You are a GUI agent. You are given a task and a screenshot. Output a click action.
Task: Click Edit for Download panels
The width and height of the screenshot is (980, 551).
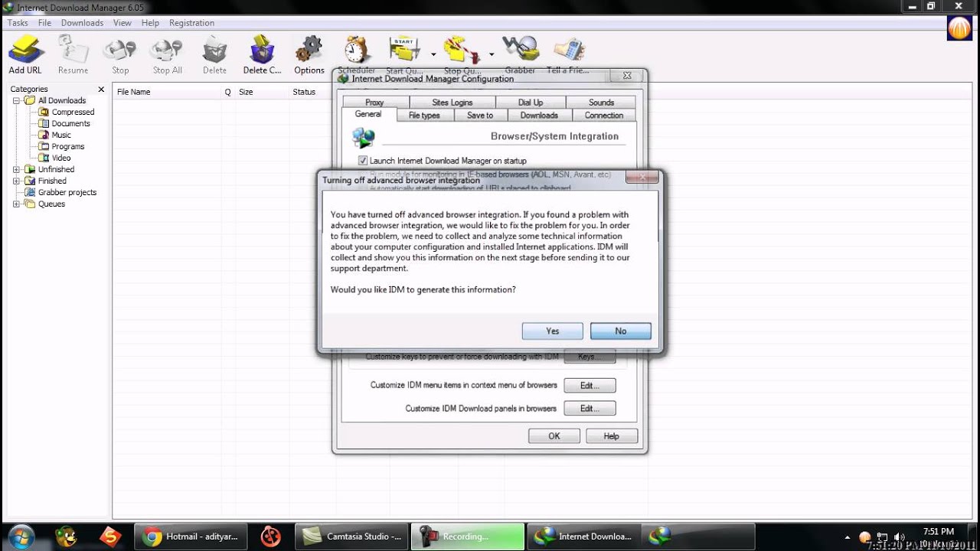[590, 408]
